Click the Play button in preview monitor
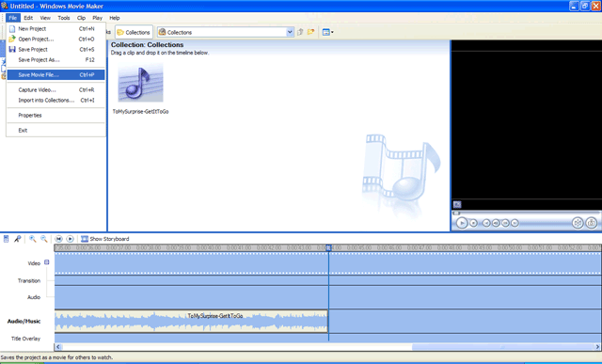The height and width of the screenshot is (364, 602). [462, 223]
